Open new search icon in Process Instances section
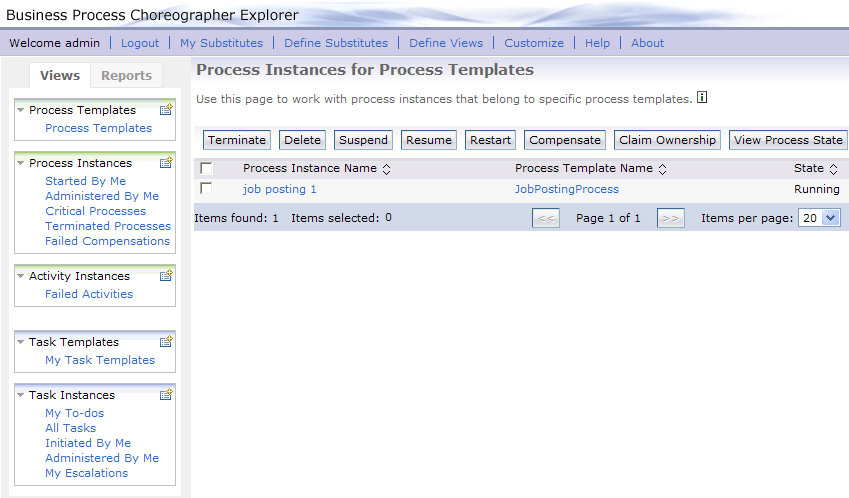The image size is (849, 498). coord(166,162)
